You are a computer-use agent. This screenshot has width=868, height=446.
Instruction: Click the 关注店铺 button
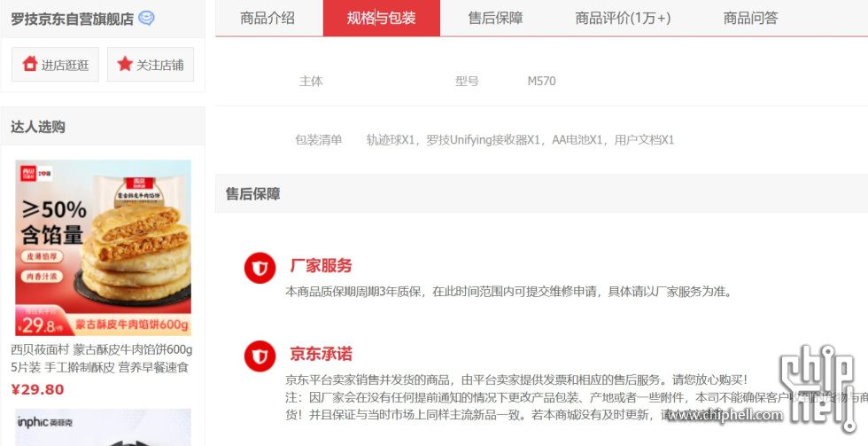pos(151,64)
